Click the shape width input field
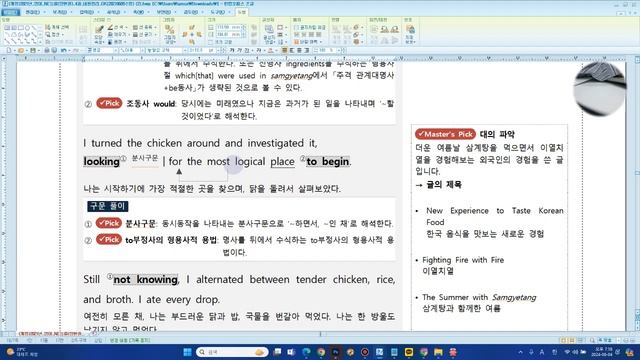 pyautogui.click(x=229, y=27)
